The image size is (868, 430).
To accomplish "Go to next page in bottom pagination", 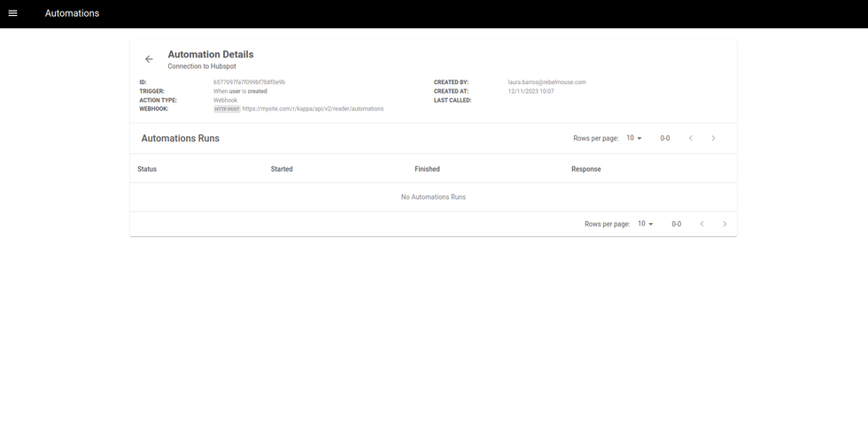I will click(725, 224).
